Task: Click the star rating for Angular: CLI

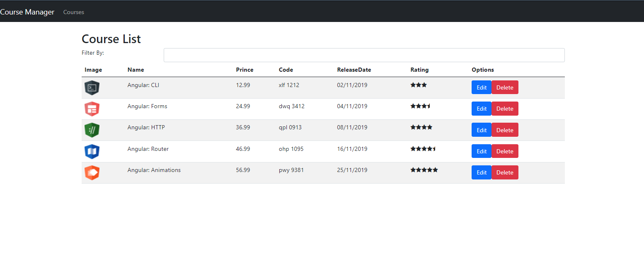Action: (419, 85)
